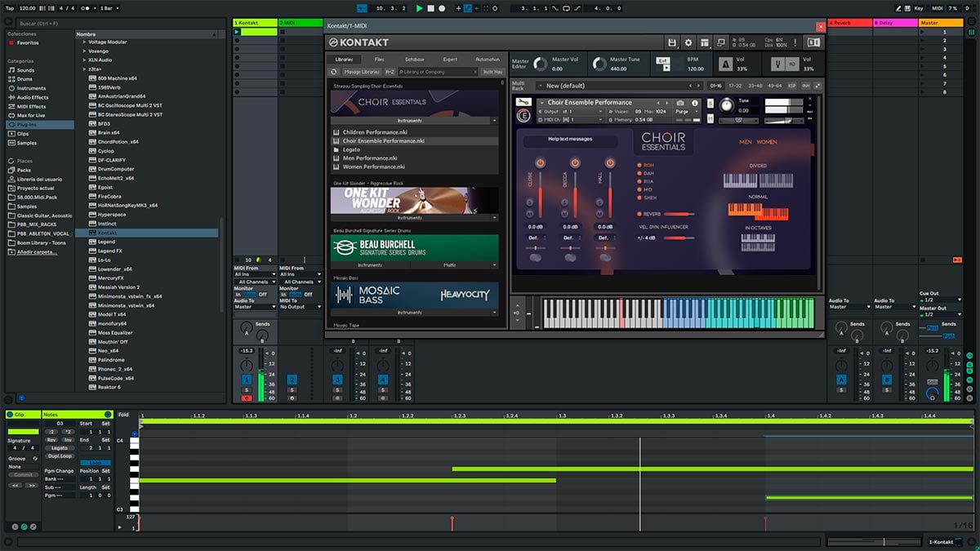Image resolution: width=980 pixels, height=551 pixels.
Task: Select the ROH syllable radio button
Action: coord(639,165)
